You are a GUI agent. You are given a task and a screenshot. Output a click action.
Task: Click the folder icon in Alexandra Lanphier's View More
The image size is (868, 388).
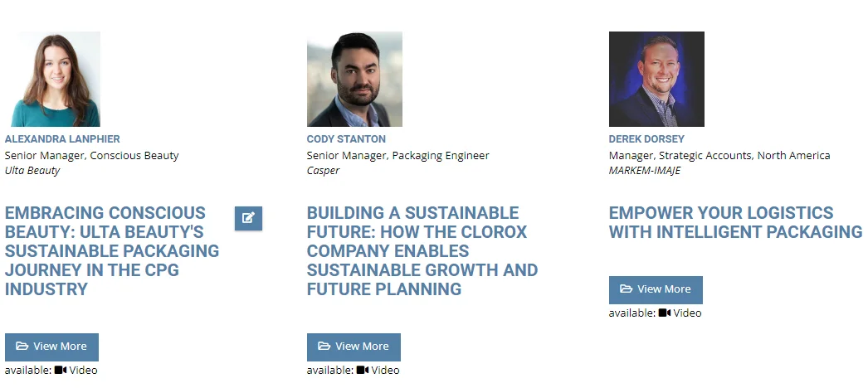pyautogui.click(x=22, y=347)
